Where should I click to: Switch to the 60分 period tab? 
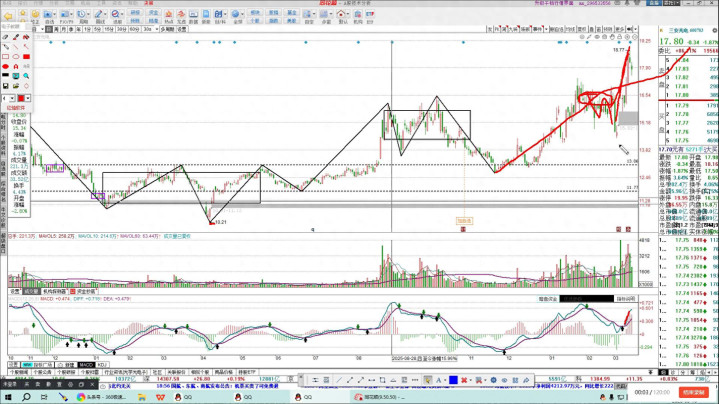pos(134,29)
